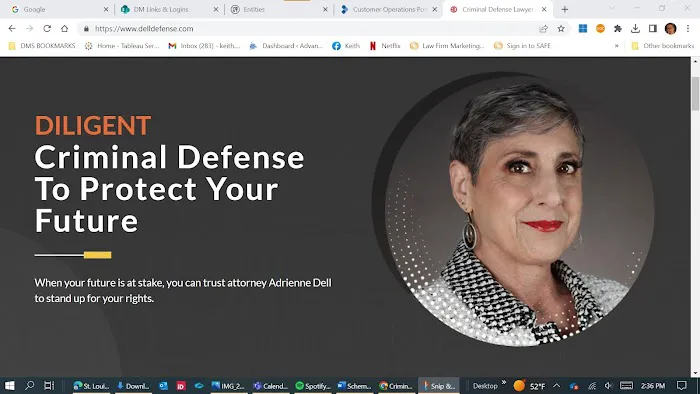Open Windows taskbar search
The height and width of the screenshot is (394, 700).
click(x=29, y=386)
